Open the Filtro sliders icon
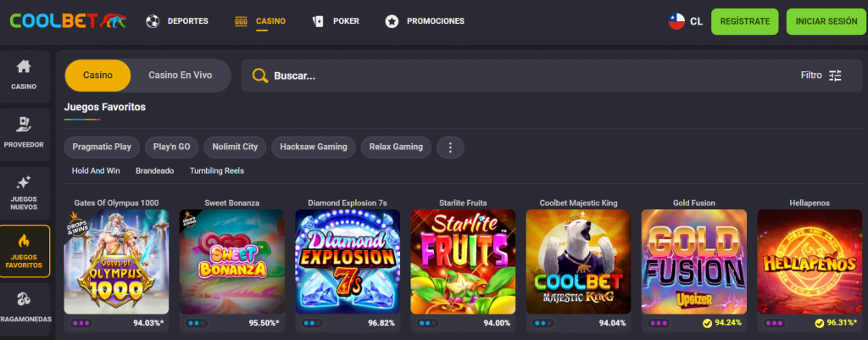This screenshot has height=340, width=868. point(835,75)
